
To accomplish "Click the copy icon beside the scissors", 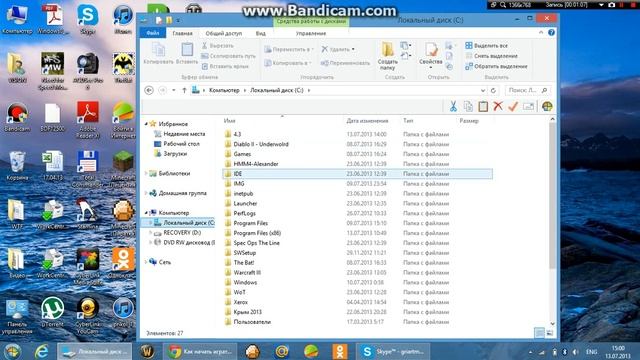I will [468, 107].
